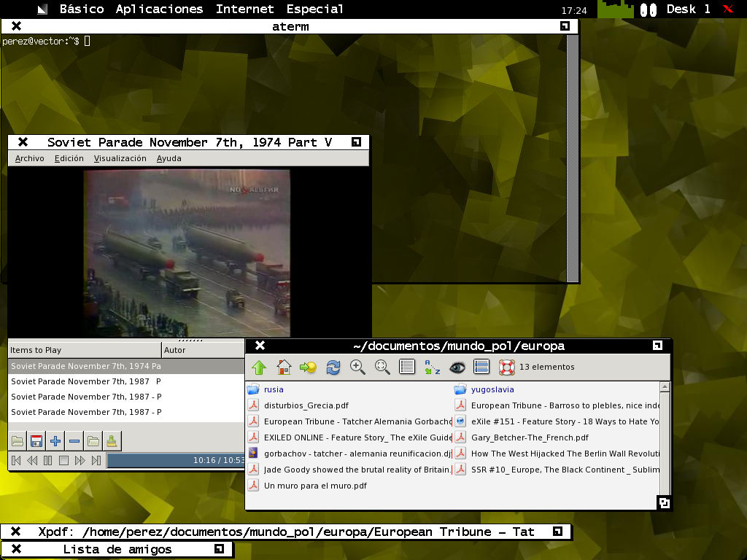Click the Desk 1 workspace label
This screenshot has width=747, height=560.
(688, 9)
